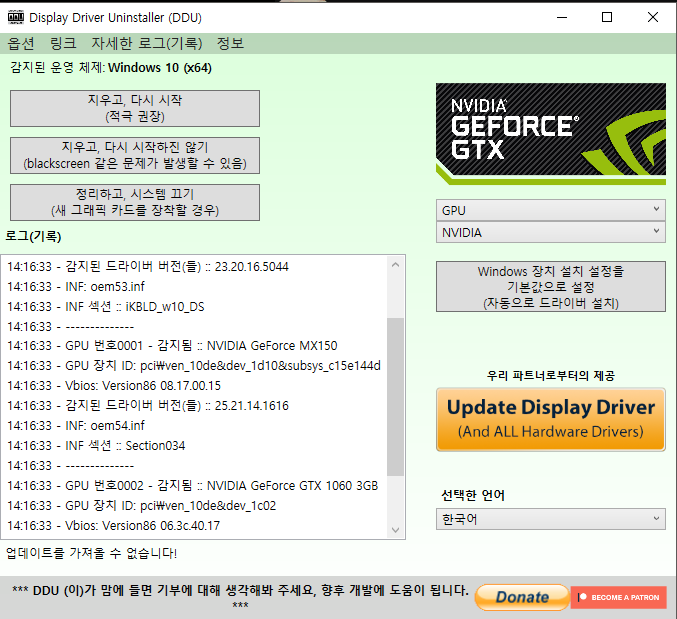Click the Become a Patron button
Viewport: 677px width, 619px height.
pos(619,597)
